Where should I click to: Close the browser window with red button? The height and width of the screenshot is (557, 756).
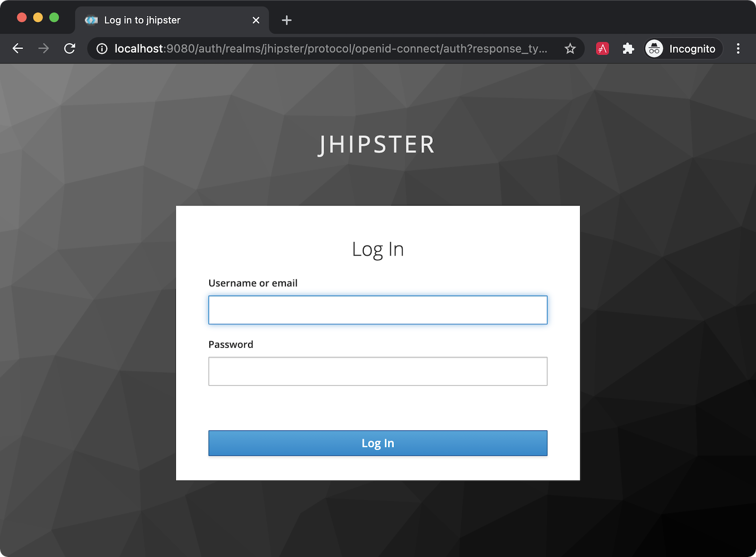click(x=22, y=17)
